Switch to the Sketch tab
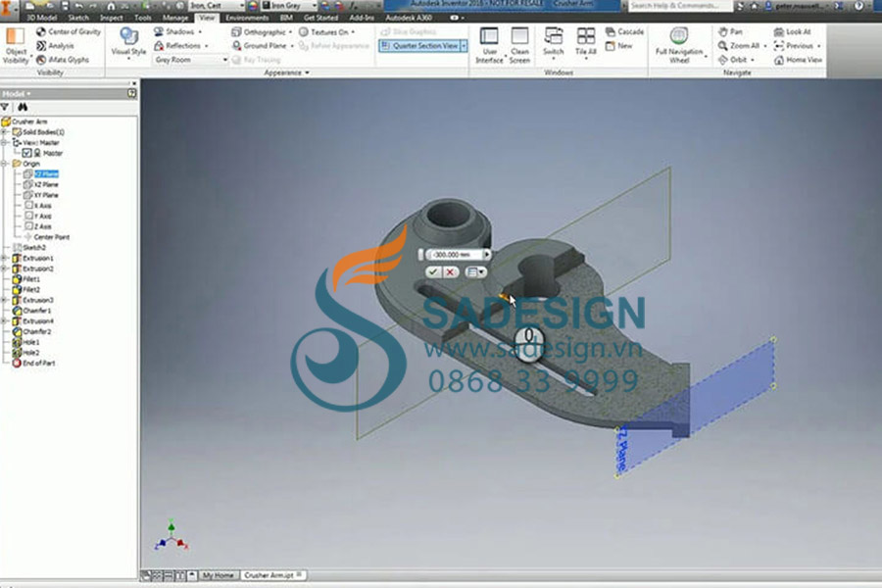 click(78, 18)
